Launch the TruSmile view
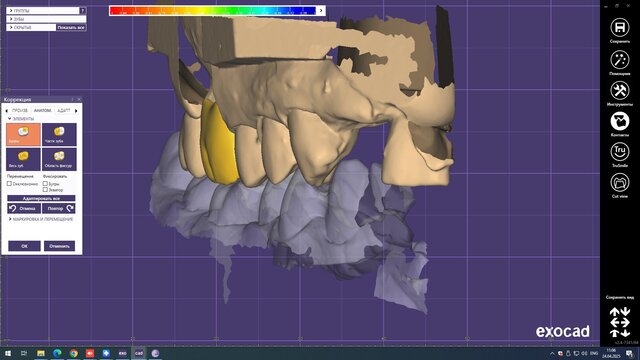 [620, 152]
